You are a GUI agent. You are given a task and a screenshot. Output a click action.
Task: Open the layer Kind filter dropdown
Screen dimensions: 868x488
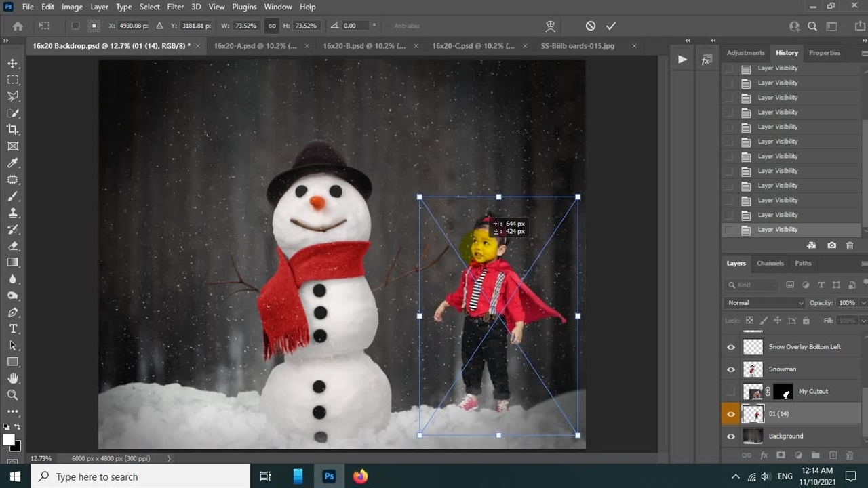pos(751,285)
